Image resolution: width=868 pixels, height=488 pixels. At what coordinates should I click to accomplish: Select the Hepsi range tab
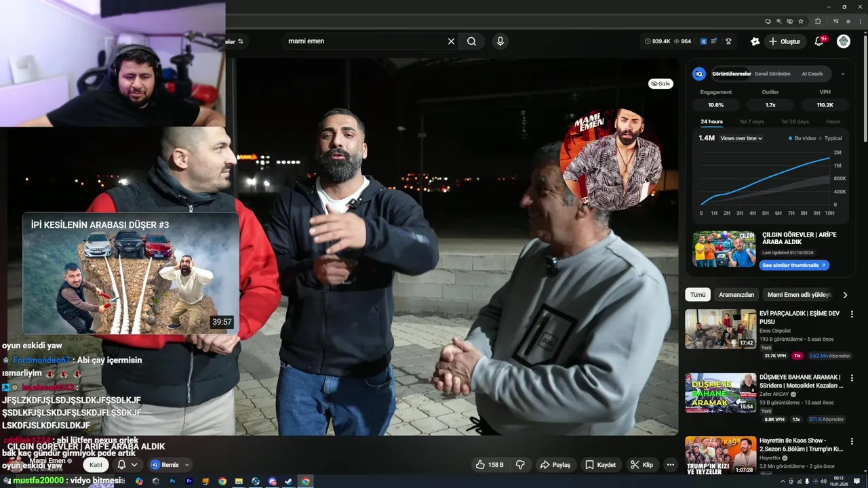(x=833, y=121)
